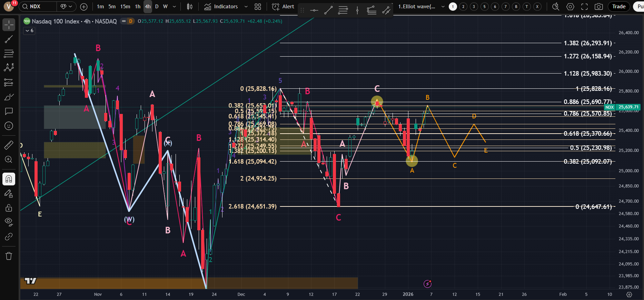644x300 pixels.
Task: Click the Alert button
Action: pyautogui.click(x=283, y=7)
